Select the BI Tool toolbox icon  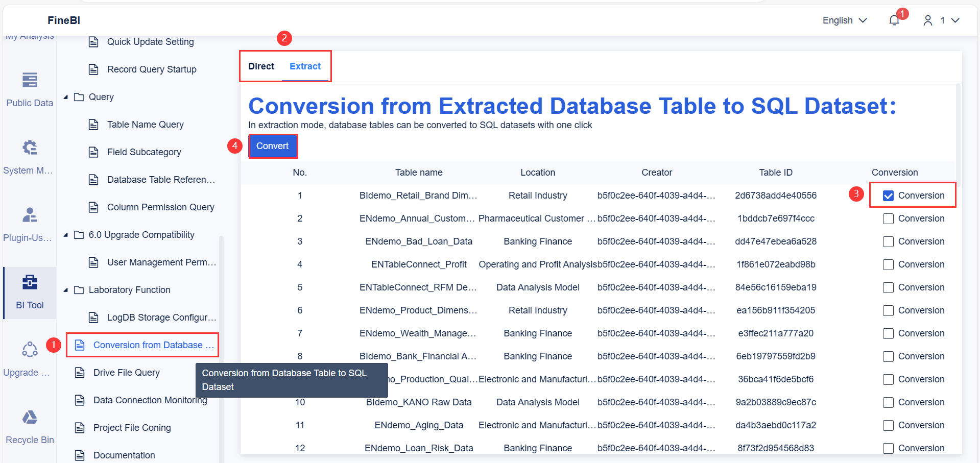[x=30, y=282]
